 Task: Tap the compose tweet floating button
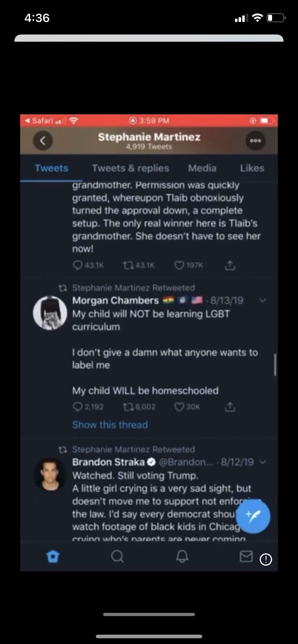tap(253, 516)
